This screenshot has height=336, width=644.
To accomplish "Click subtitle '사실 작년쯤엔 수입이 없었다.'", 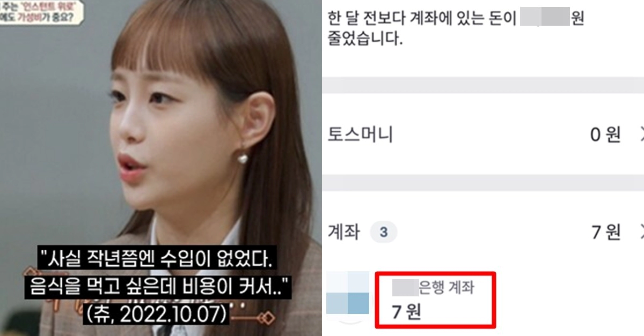I will point(159,262).
